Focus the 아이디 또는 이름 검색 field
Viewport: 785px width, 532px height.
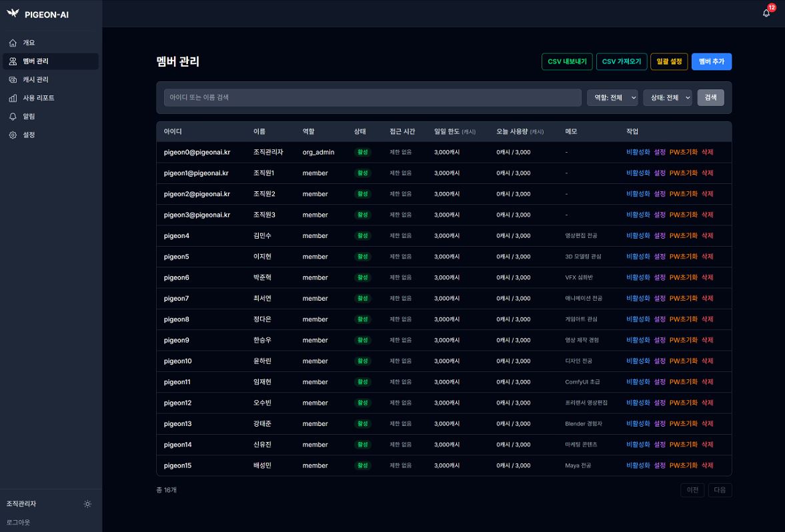[372, 97]
